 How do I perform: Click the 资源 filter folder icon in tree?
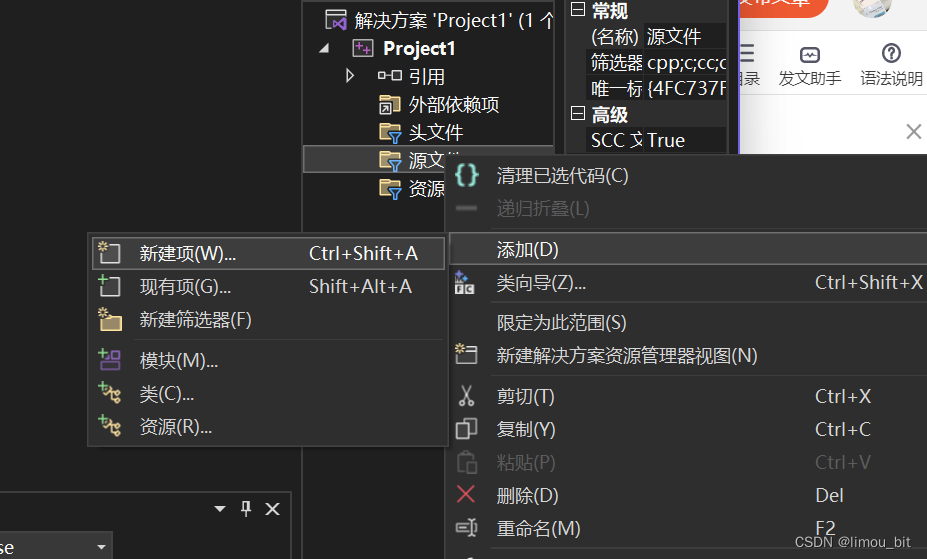[391, 188]
